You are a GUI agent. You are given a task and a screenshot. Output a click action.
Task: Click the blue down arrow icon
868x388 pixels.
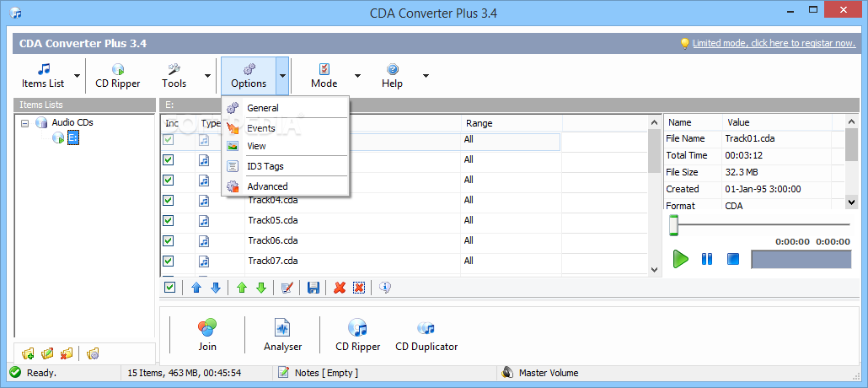click(216, 288)
